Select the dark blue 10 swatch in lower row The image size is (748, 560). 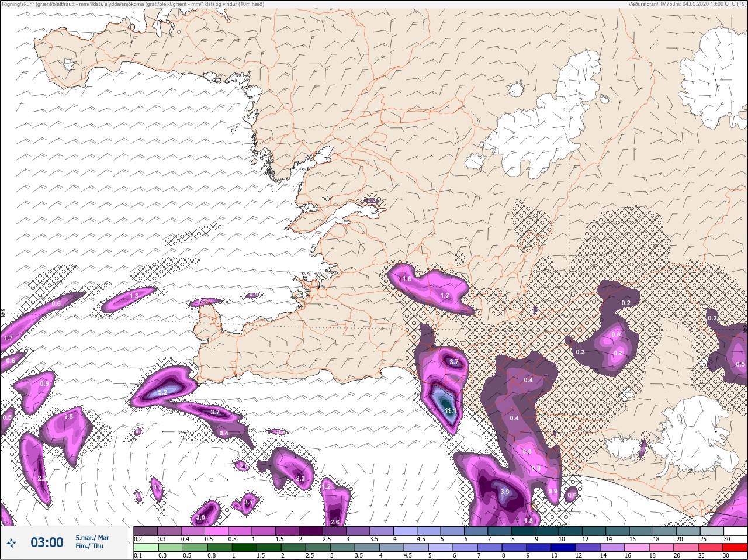[x=562, y=548]
